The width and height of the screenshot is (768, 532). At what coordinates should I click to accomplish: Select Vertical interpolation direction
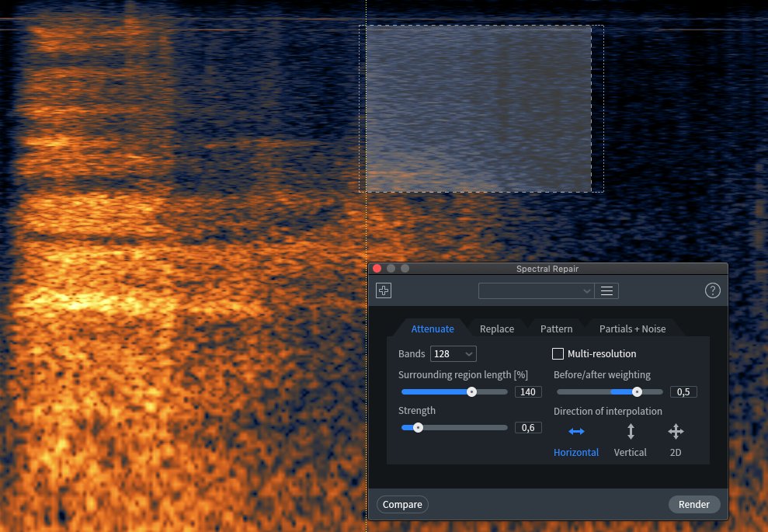pos(631,441)
